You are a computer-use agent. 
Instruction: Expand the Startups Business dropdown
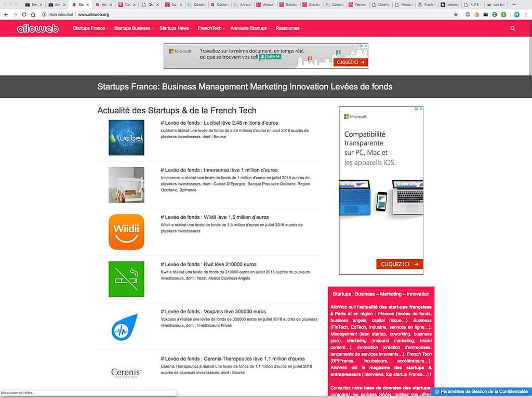(134, 29)
